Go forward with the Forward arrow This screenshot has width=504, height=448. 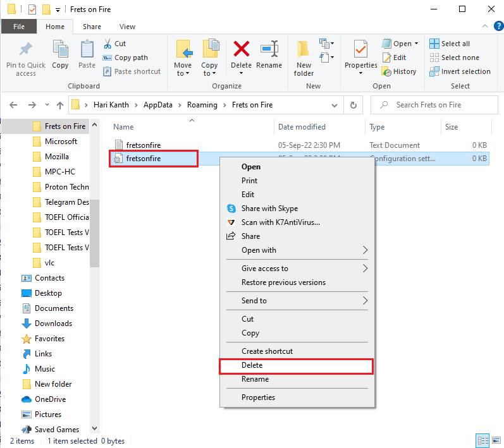click(x=32, y=105)
